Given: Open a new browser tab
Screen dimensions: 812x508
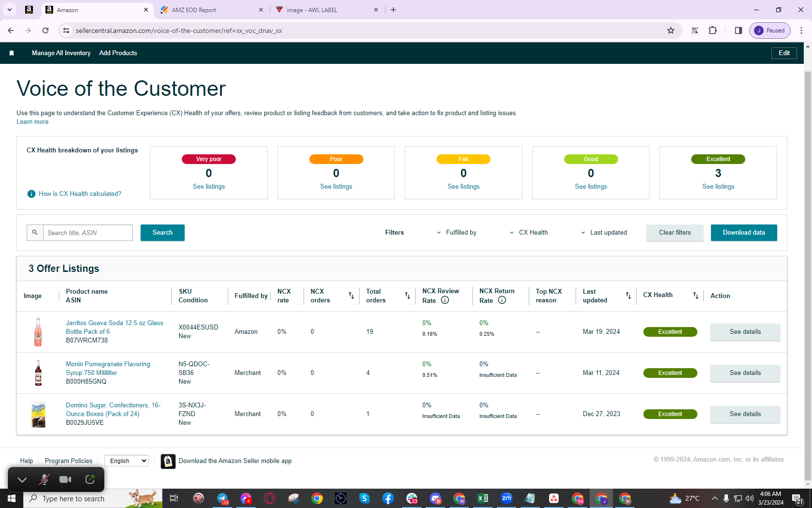Looking at the screenshot, I should [x=393, y=10].
